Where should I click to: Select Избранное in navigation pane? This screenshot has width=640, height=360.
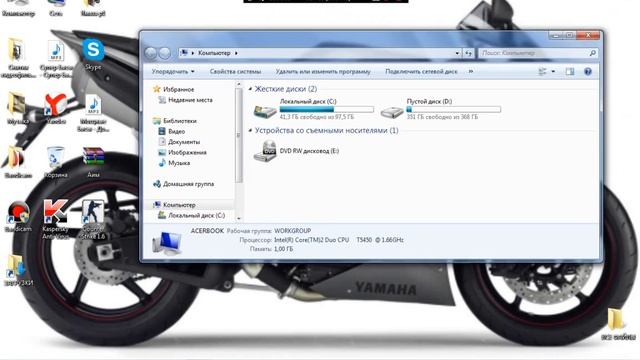pos(178,89)
